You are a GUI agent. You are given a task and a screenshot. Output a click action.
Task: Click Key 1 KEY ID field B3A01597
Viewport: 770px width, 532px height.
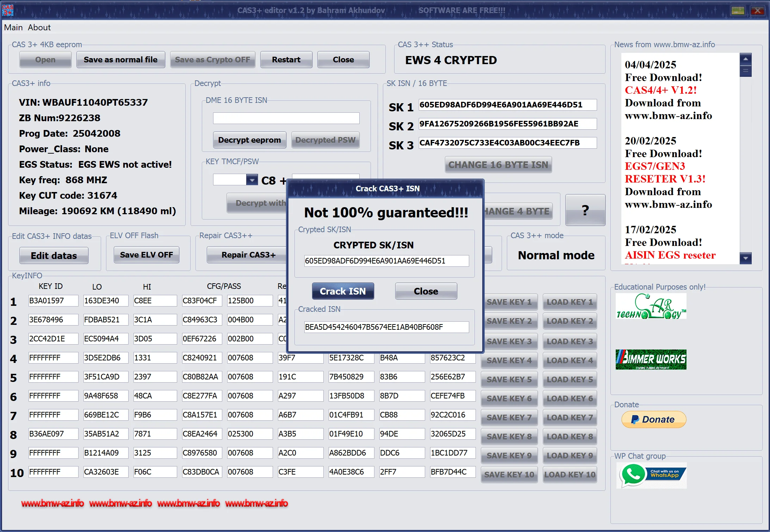click(54, 301)
